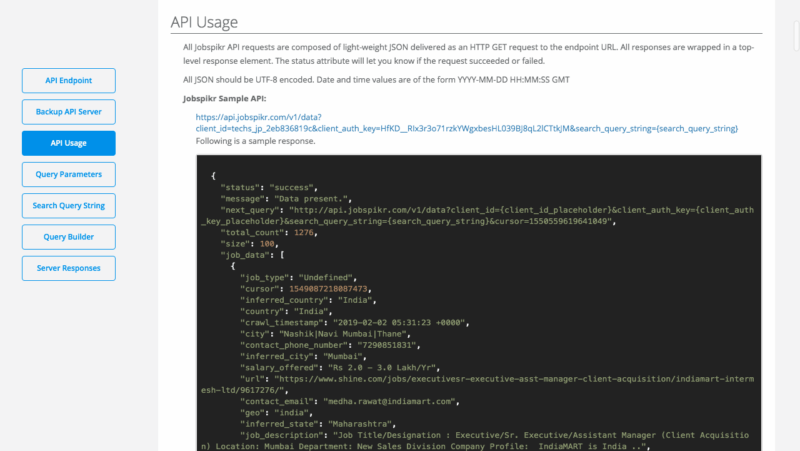Image resolution: width=800 pixels, height=451 pixels.
Task: Click the "Jobspikr Sample API:" bold label
Action: tap(226, 100)
